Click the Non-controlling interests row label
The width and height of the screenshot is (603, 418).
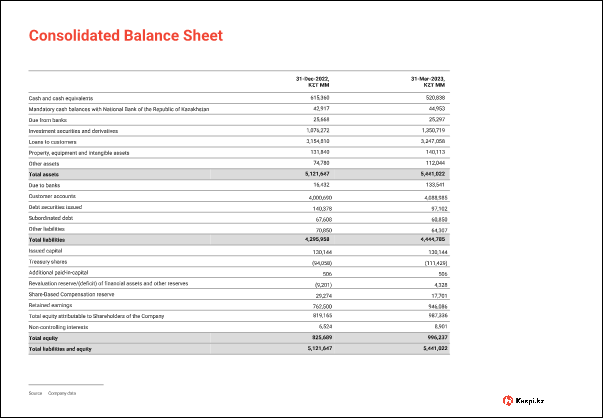tap(59, 327)
